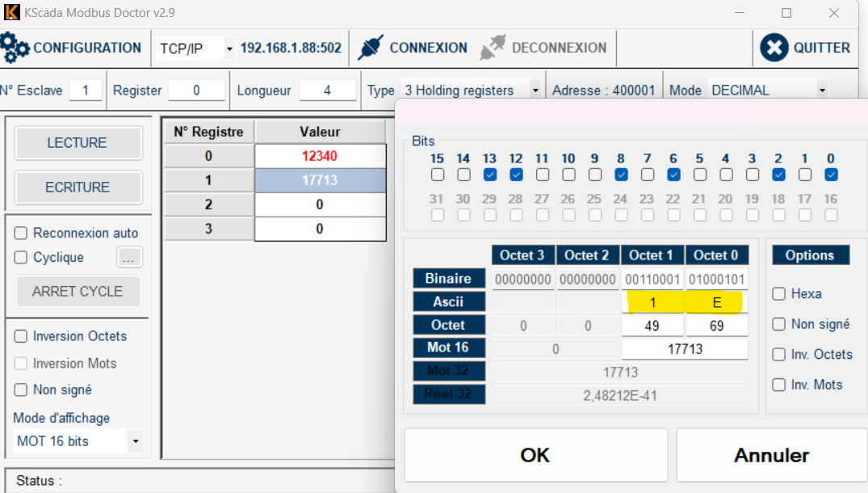The image size is (868, 493).
Task: Click Binaire Octet 0 field 01000101
Action: point(717,279)
